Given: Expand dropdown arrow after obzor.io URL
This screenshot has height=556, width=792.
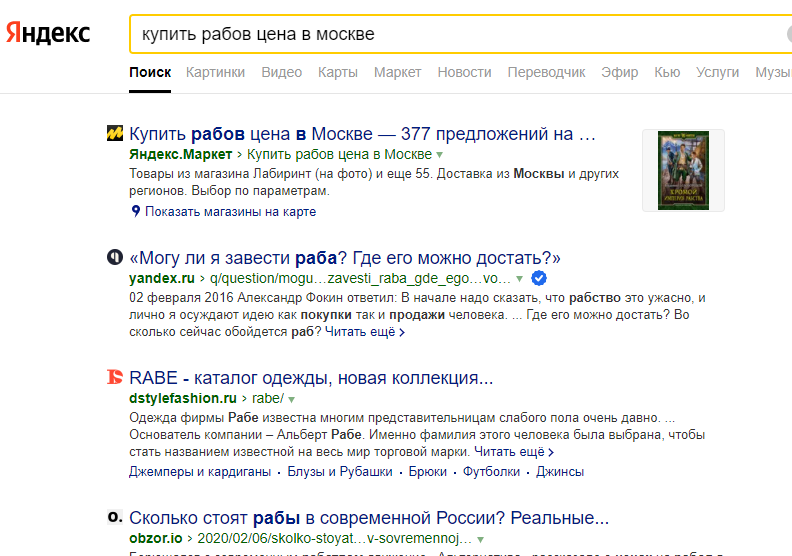Looking at the screenshot, I should coord(480,539).
